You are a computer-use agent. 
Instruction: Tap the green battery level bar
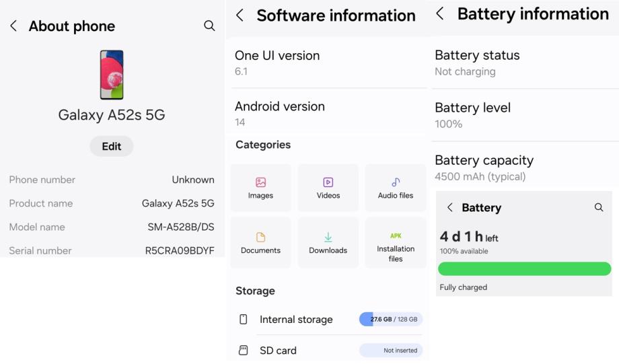coord(524,269)
